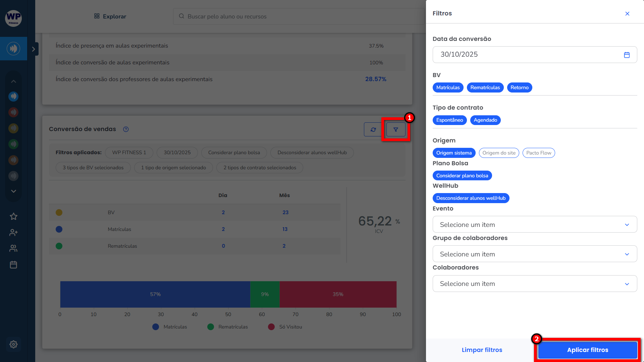Open the people group icon in the sidebar
Image resolution: width=644 pixels, height=362 pixels.
pyautogui.click(x=13, y=248)
